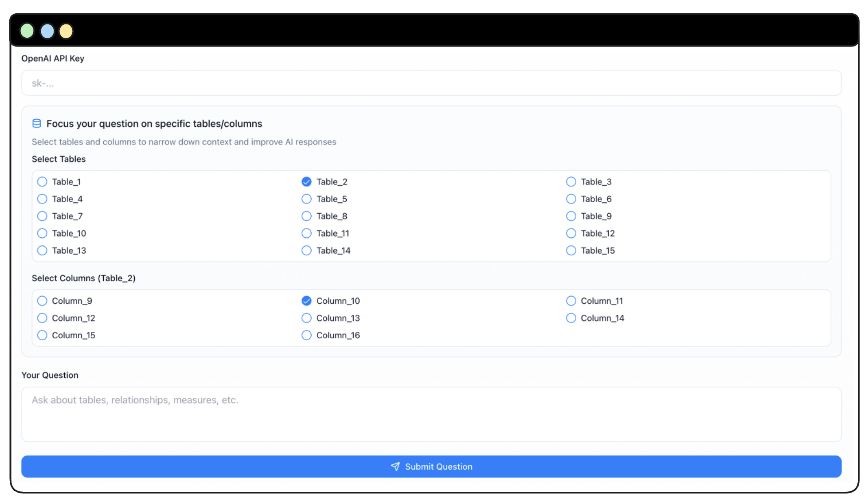The width and height of the screenshot is (868, 502).
Task: Choose Table_8 as the focused table
Action: 306,216
